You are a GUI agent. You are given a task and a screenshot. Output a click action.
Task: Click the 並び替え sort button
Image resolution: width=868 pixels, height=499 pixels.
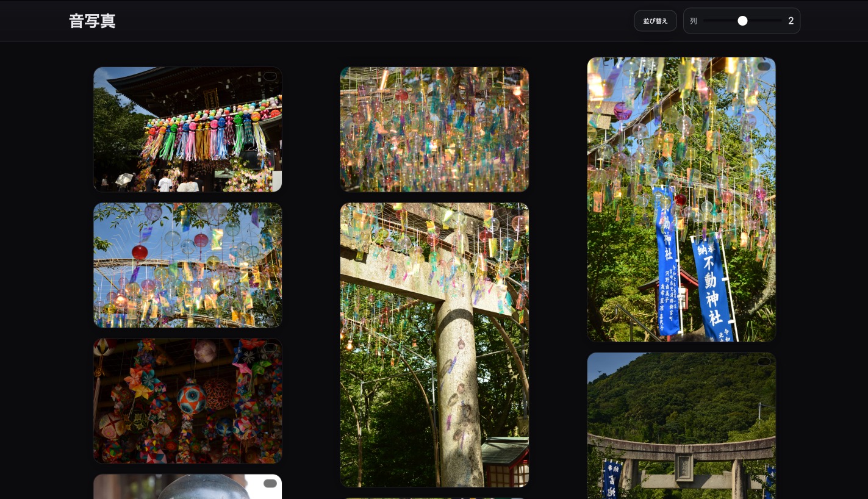[655, 21]
